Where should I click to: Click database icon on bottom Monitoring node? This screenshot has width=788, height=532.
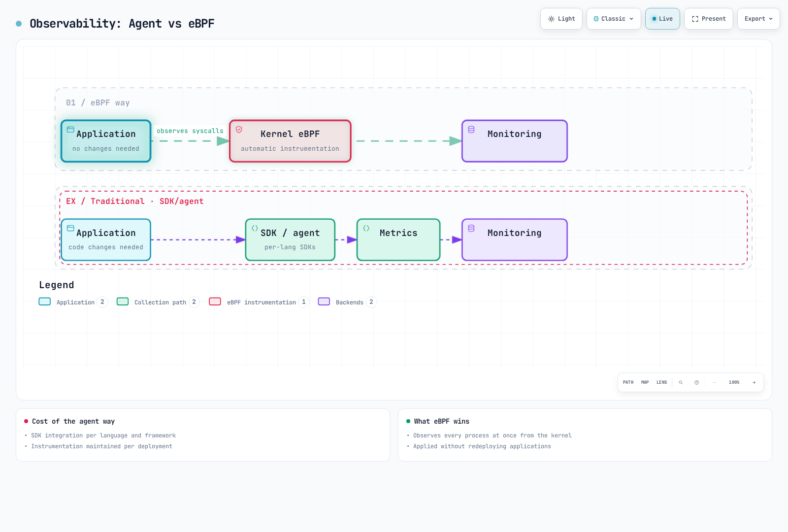pyautogui.click(x=471, y=228)
